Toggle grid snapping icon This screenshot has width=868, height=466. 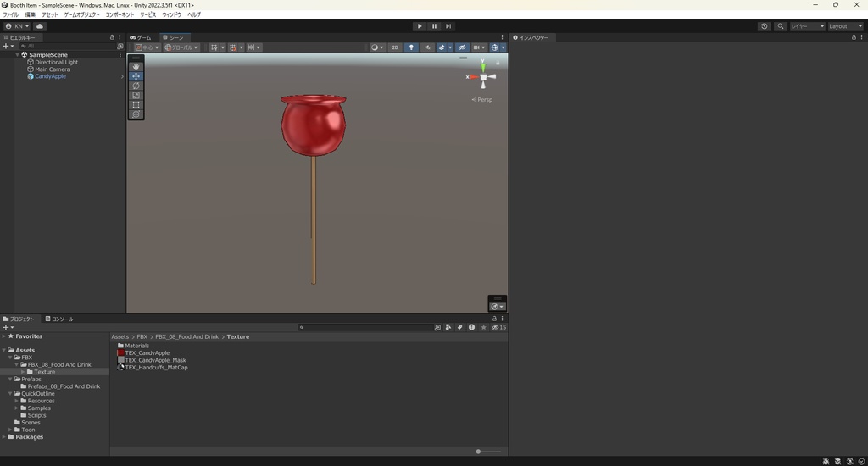[233, 47]
